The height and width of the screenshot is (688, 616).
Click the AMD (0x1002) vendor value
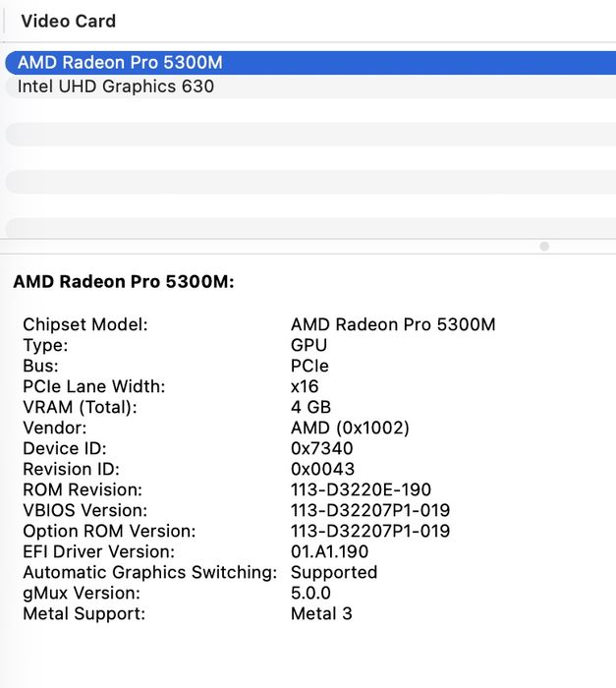350,428
